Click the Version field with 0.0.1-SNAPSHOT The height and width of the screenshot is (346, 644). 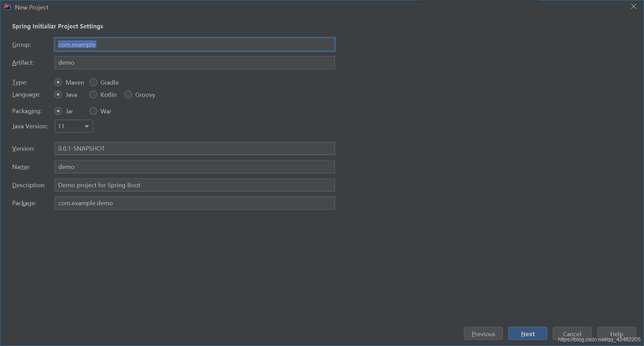pos(195,149)
